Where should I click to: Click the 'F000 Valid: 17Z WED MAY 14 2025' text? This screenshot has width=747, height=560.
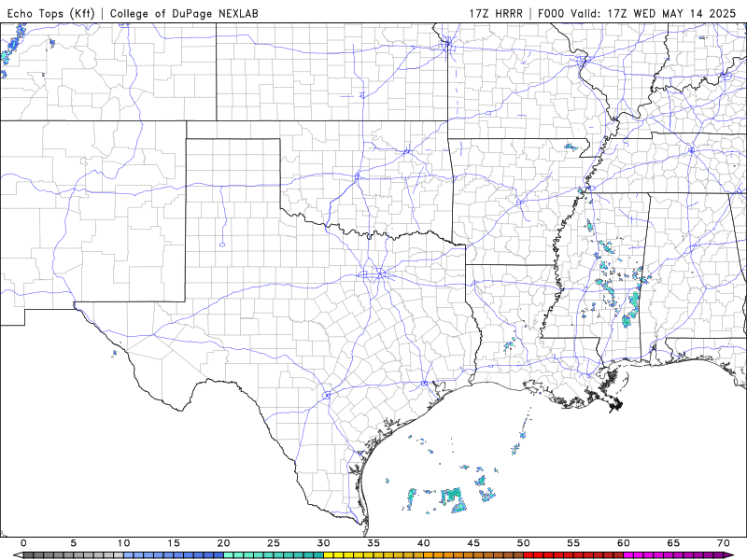pos(637,13)
